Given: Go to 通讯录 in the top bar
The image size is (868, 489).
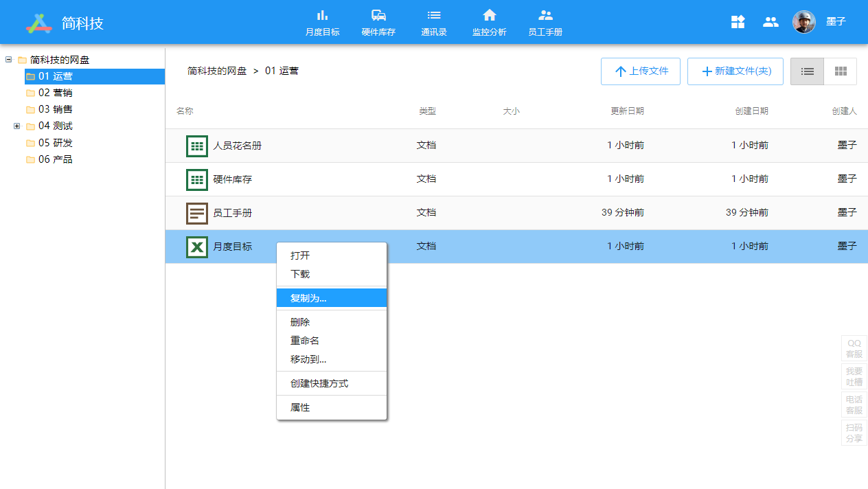Looking at the screenshot, I should pyautogui.click(x=433, y=23).
